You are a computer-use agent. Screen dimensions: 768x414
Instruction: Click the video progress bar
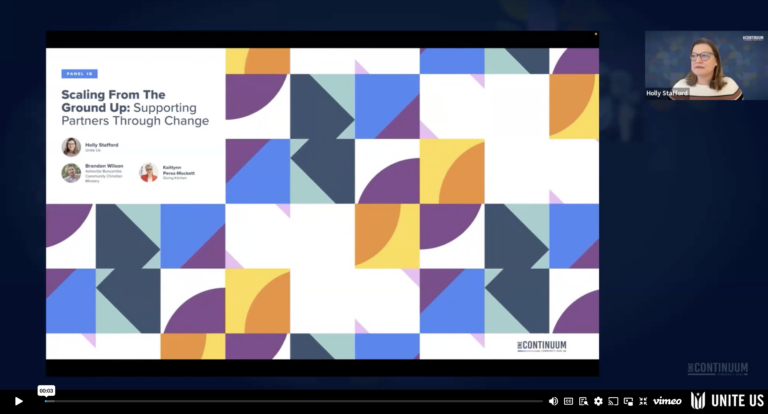(294, 401)
